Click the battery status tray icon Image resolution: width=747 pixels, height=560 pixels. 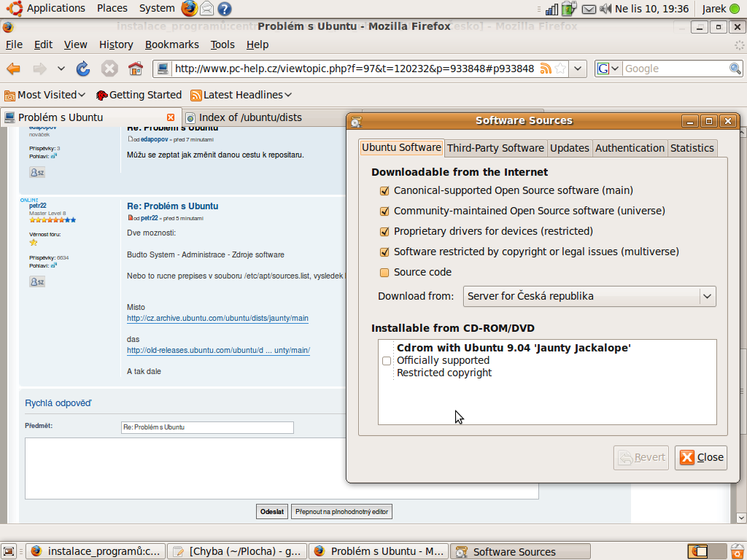(569, 9)
